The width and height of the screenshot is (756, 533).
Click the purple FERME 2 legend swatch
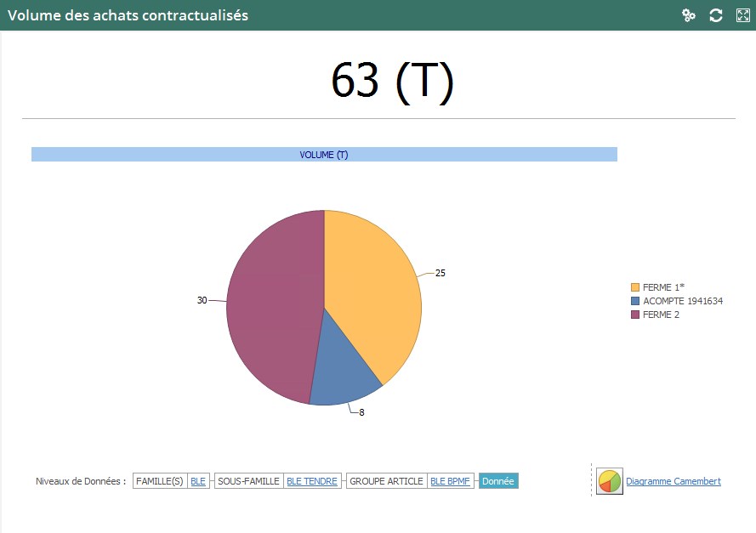click(x=634, y=315)
